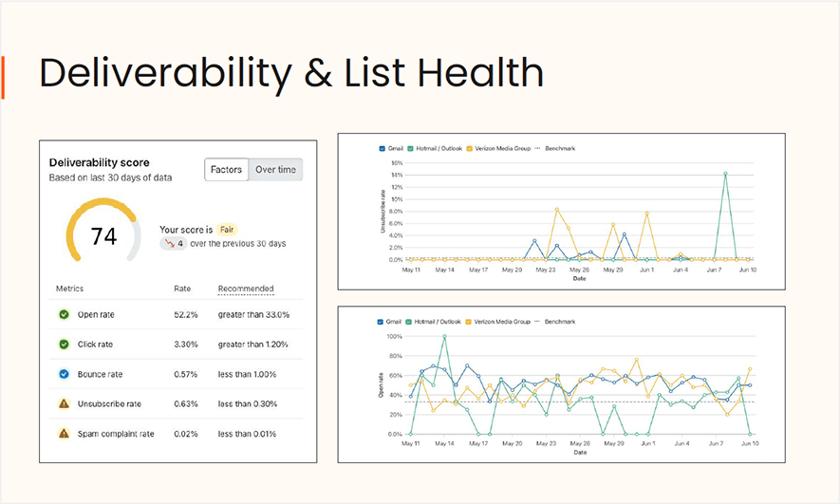Click the warning icon beside Spam complaint rate
The width and height of the screenshot is (840, 504).
tap(65, 433)
